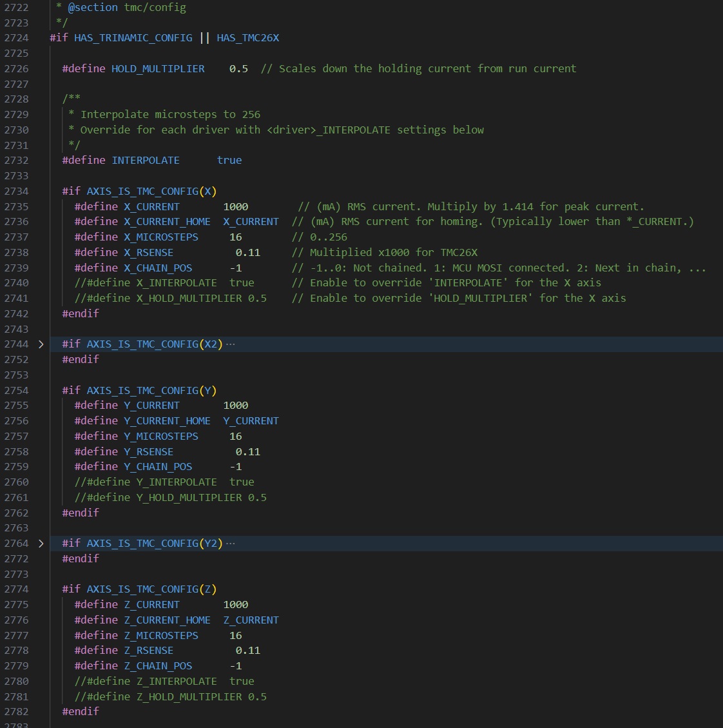Screen dimensions: 723x728
Task: Click HAS_TMC26X in the #if condition
Action: tap(248, 38)
